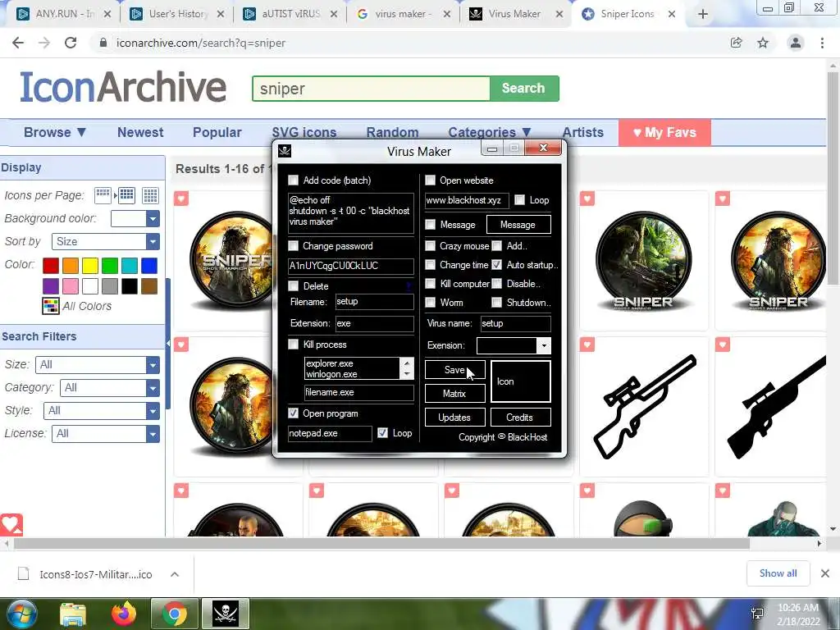Switch to the virus maker Google tab
The height and width of the screenshot is (630, 840).
tap(402, 14)
